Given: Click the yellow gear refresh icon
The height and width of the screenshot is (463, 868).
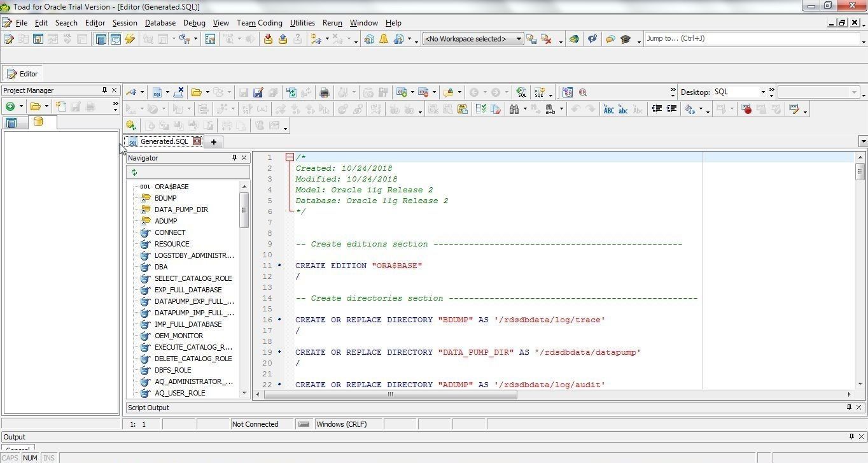Looking at the screenshot, I should pyautogui.click(x=131, y=125).
